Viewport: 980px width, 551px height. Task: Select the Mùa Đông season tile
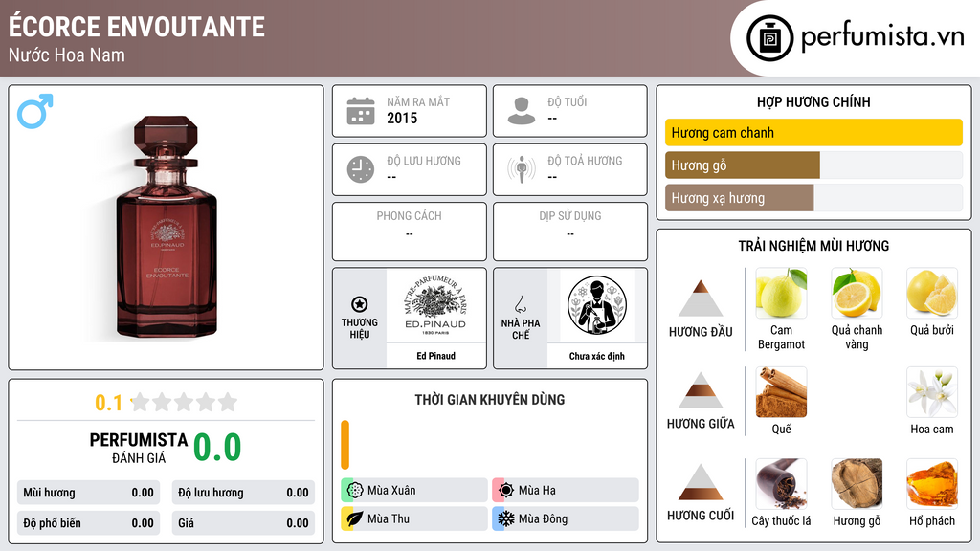tap(566, 518)
